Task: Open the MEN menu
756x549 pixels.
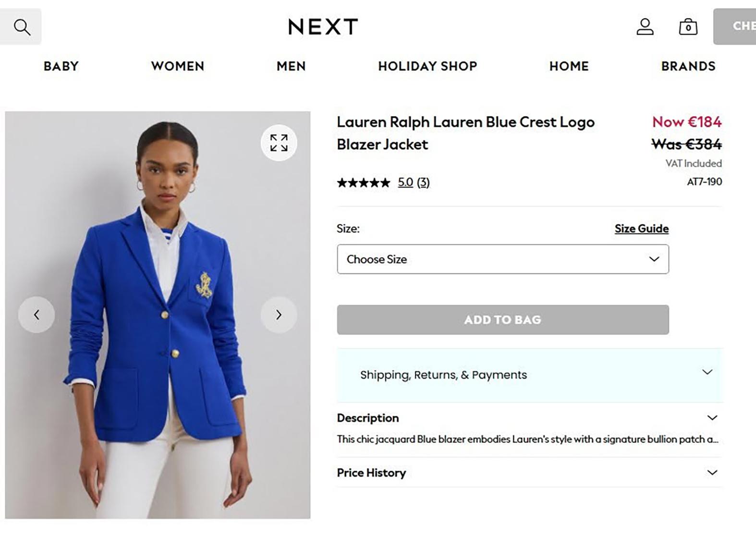Action: (291, 66)
